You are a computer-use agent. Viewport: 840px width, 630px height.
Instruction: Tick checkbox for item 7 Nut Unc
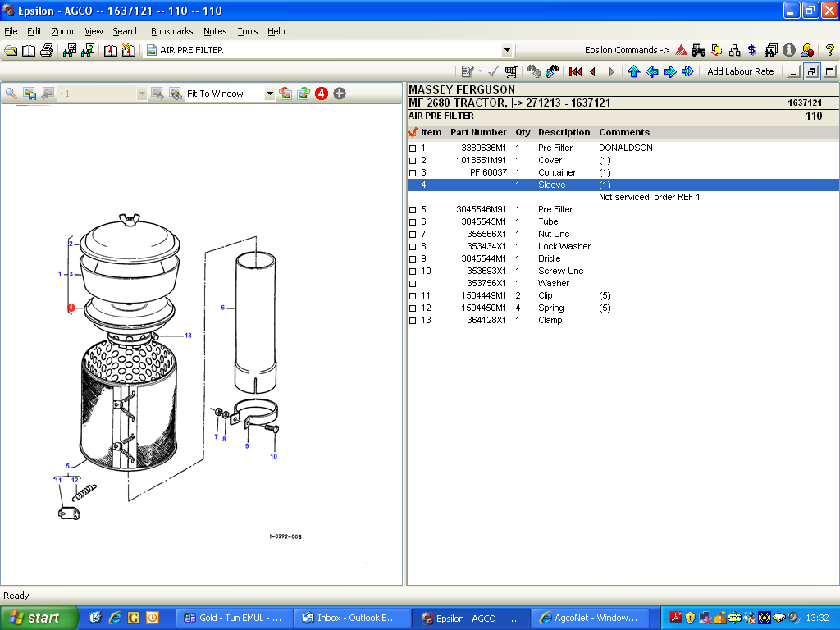pos(413,235)
